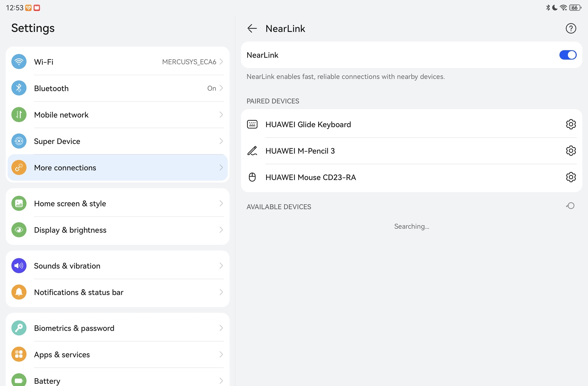This screenshot has height=386, width=588.
Task: Tap the Apps & services grid icon
Action: (19, 354)
